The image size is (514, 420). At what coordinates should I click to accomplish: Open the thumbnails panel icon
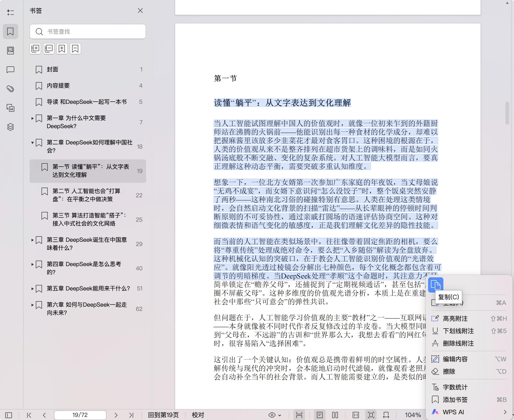[10, 50]
